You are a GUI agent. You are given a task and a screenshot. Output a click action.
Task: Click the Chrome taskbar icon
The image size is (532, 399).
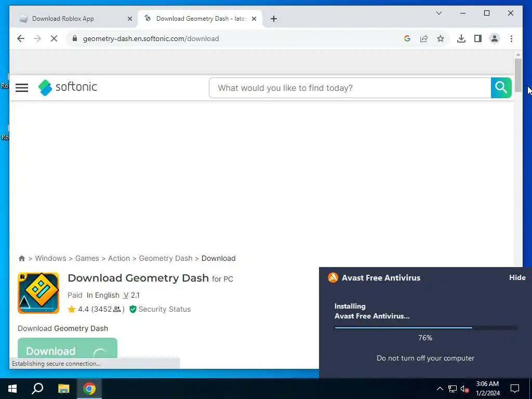pos(89,389)
